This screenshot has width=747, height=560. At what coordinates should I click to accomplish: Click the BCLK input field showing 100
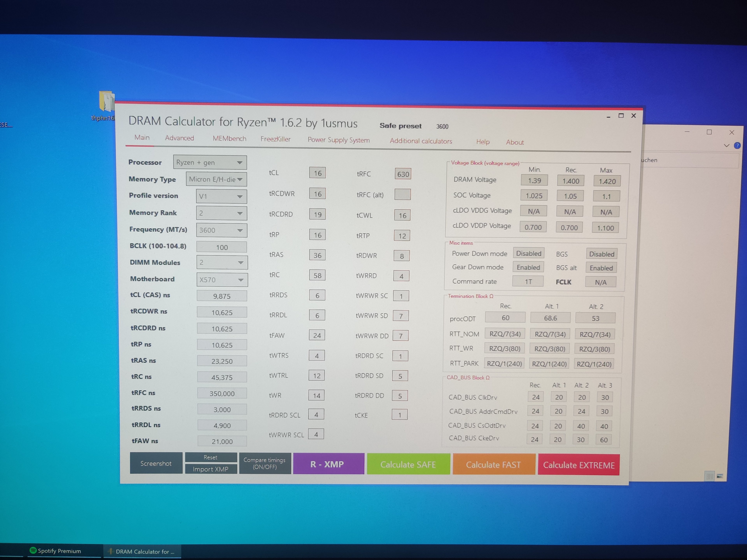(222, 247)
